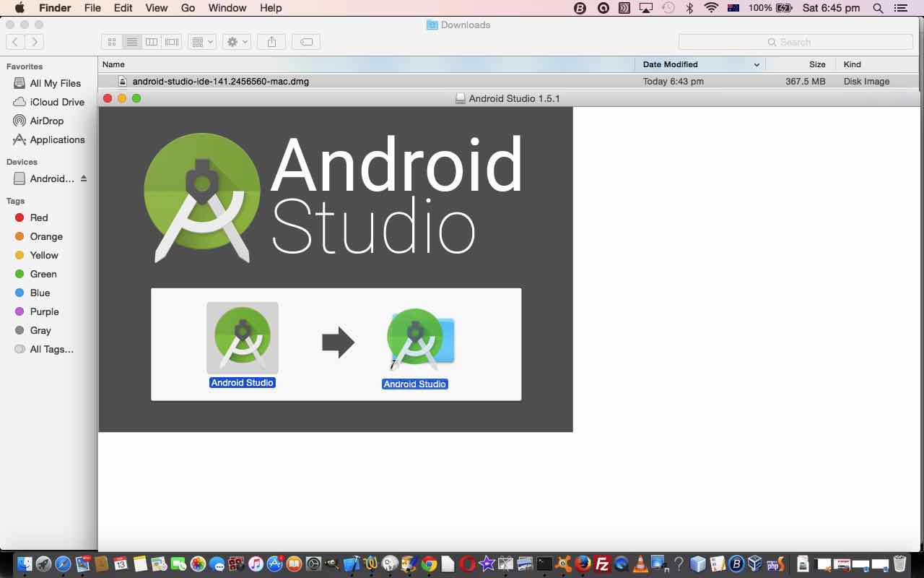Sort by the Date Modified column header
The height and width of the screenshot is (578, 924).
700,64
